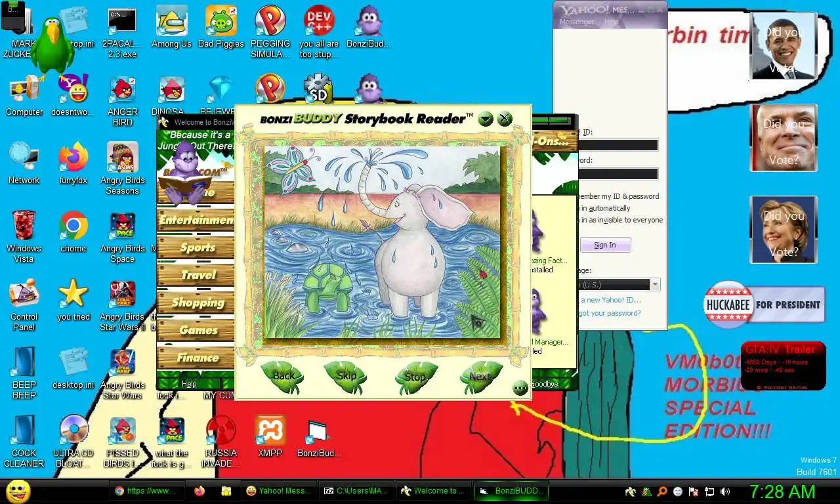Click the Sign In button
This screenshot has height=504, width=840.
point(605,245)
